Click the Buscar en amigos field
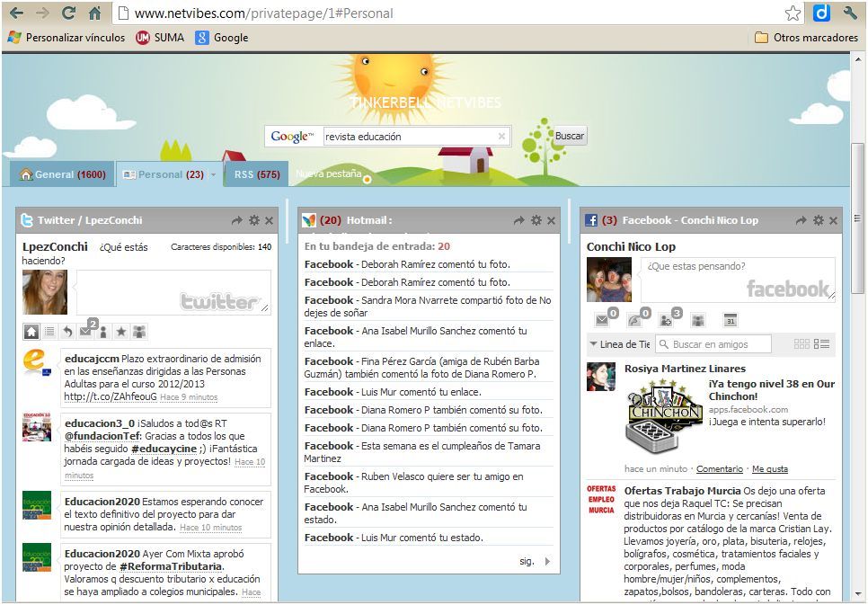The image size is (868, 605). [713, 344]
